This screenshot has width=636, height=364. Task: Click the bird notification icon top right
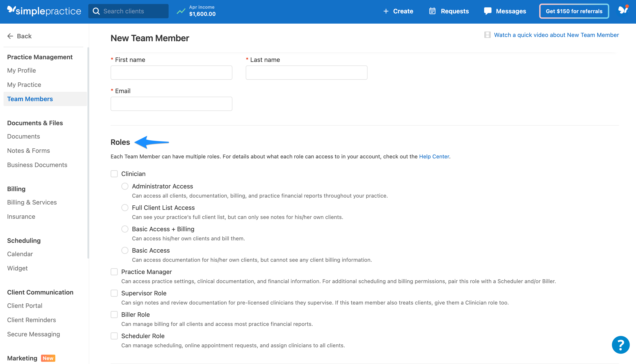[x=623, y=10]
